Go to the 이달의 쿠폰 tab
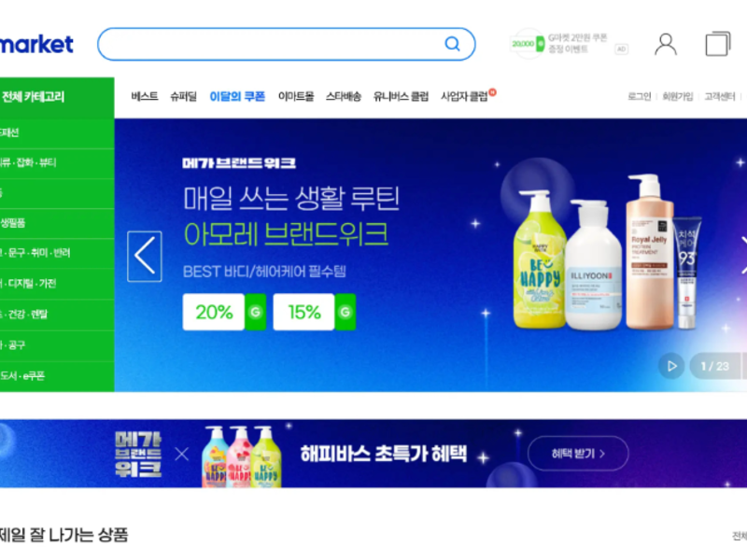The width and height of the screenshot is (747, 560). pos(237,96)
